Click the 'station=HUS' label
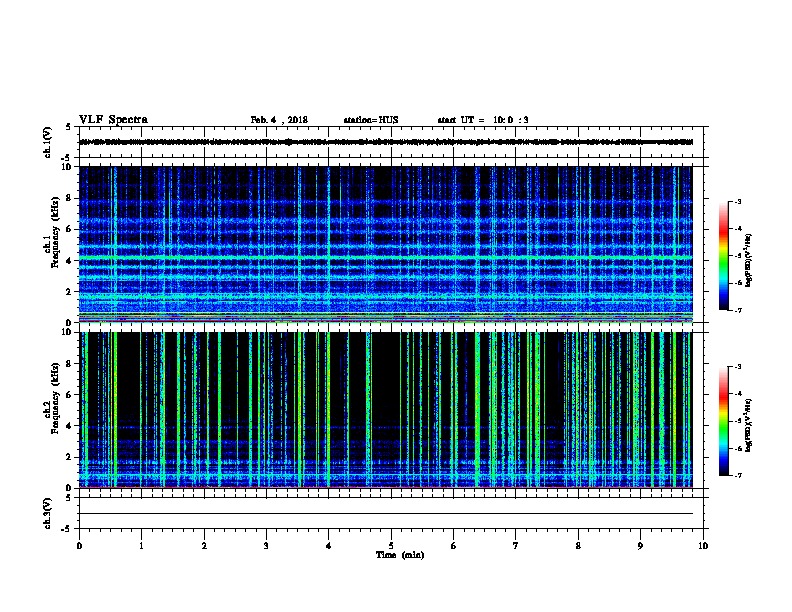Image resolution: width=792 pixels, height=612 pixels. pos(371,120)
